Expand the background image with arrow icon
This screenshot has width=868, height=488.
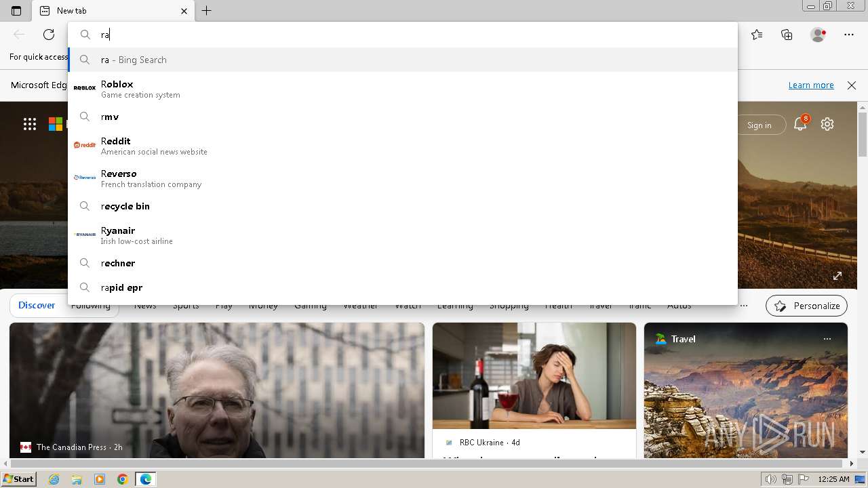837,275
